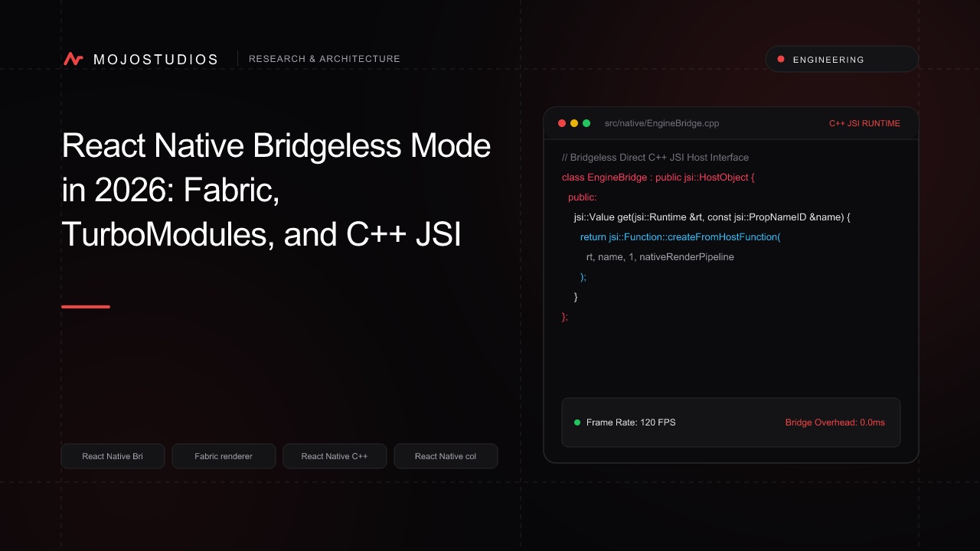
Task: Click the Bridge Overhead: 0.0ms value
Action: click(835, 422)
